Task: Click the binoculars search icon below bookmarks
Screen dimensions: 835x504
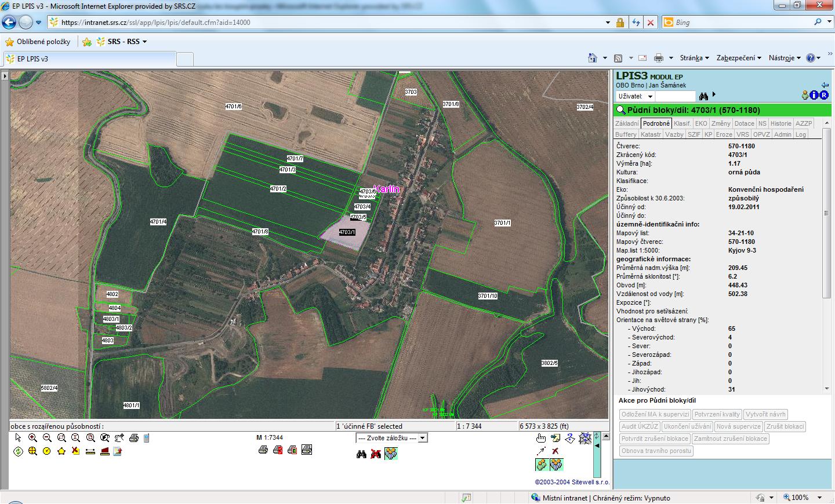Action: [x=361, y=454]
